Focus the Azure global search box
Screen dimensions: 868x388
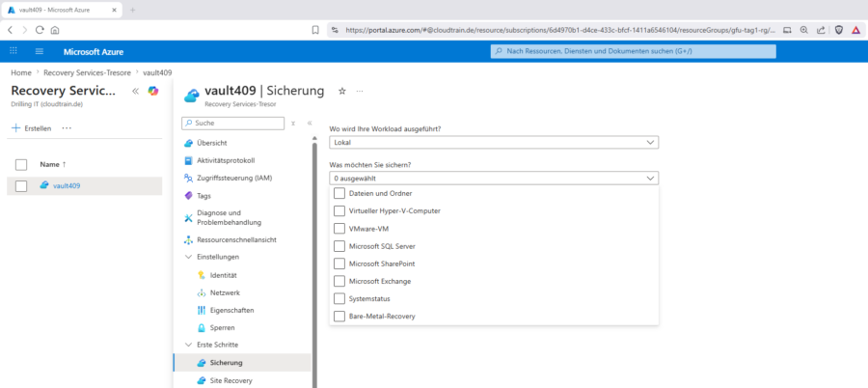click(x=634, y=51)
